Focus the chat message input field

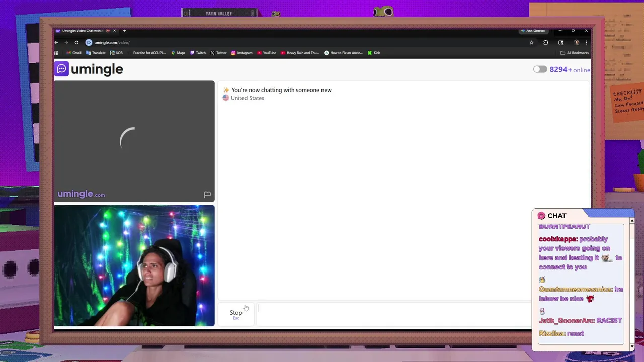tap(394, 314)
